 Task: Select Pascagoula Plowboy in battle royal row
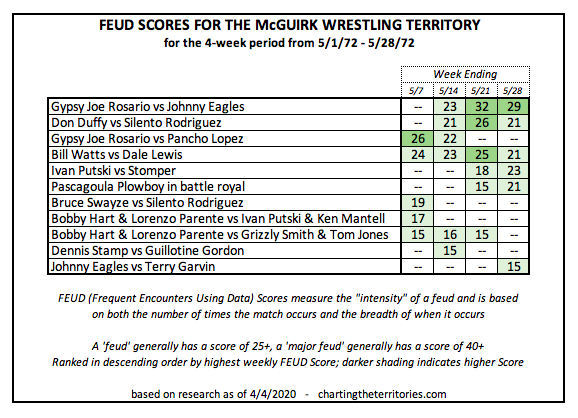click(x=289, y=187)
